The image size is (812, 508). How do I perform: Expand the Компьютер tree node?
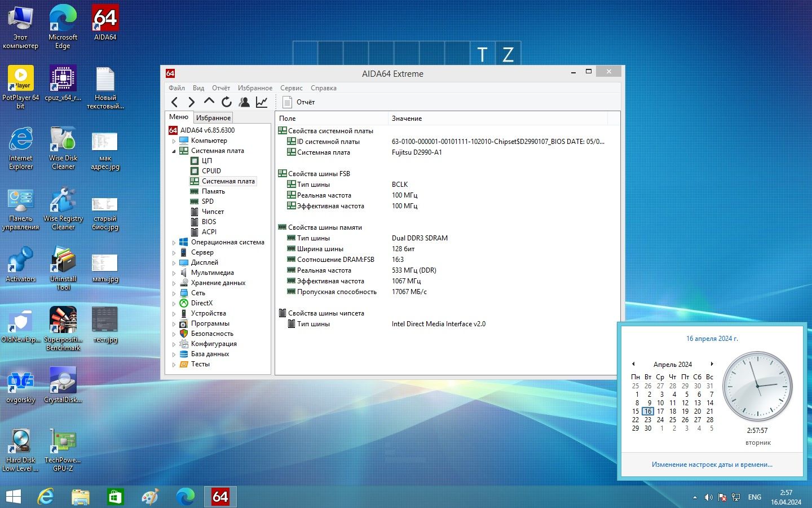tap(174, 141)
